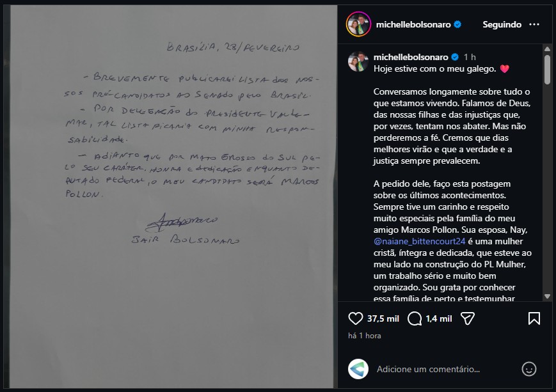Click the handwritten letter photo
The width and height of the screenshot is (556, 392).
[173, 196]
